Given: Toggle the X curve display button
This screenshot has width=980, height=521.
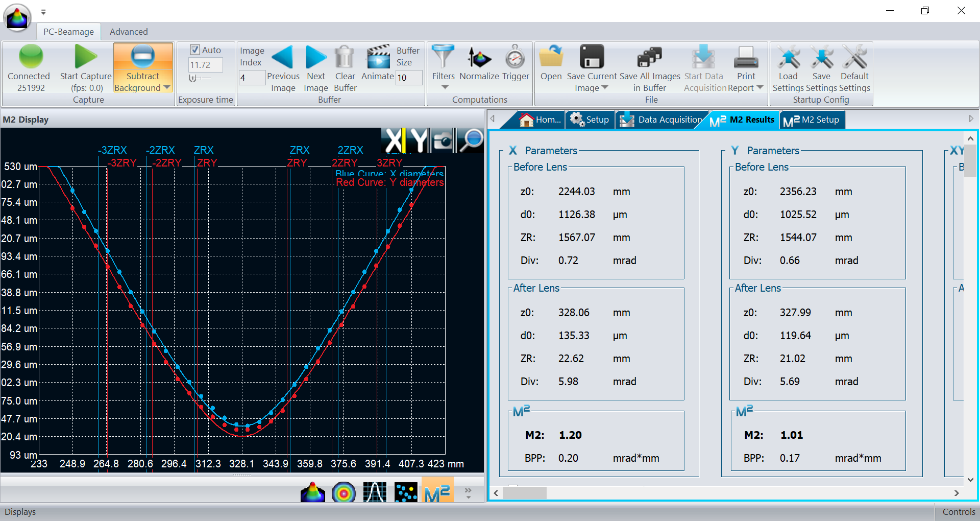Looking at the screenshot, I should point(394,140).
